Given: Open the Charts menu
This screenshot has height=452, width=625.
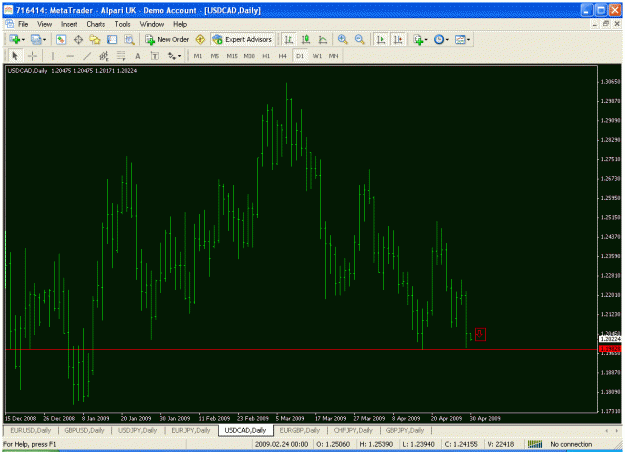Looking at the screenshot, I should tap(96, 24).
